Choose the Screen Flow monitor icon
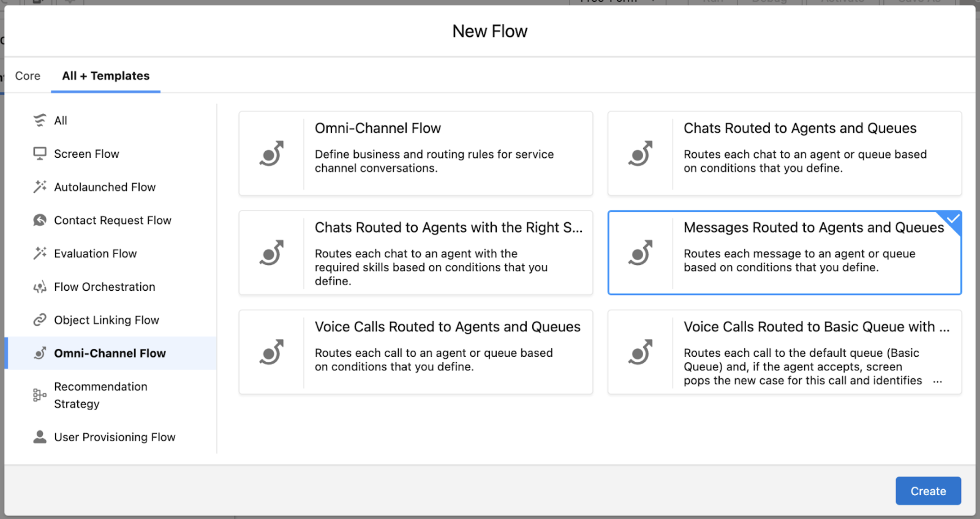This screenshot has height=519, width=980. [x=39, y=154]
